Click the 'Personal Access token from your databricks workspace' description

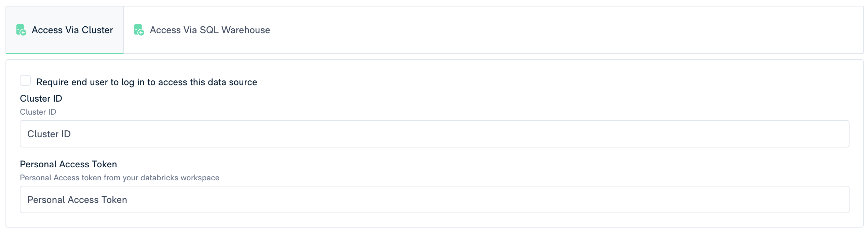click(120, 178)
